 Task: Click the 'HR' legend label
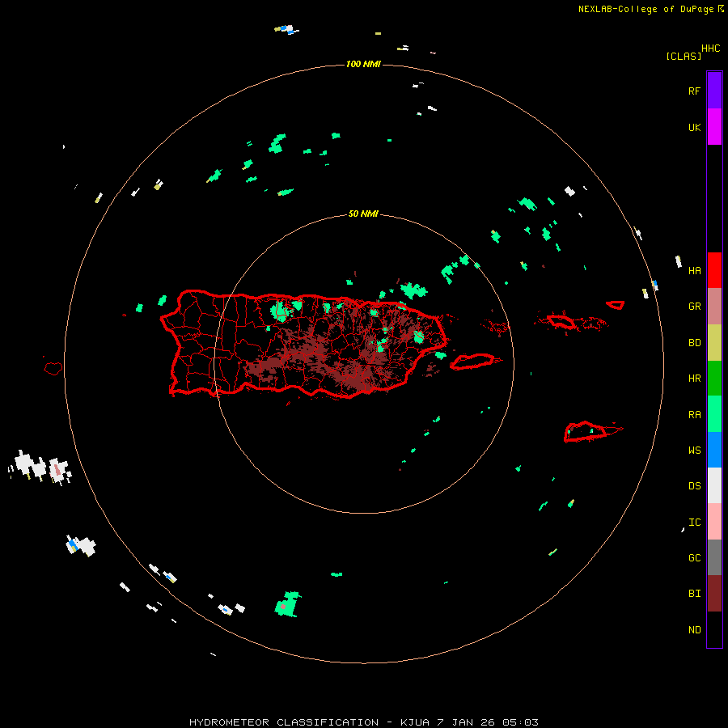pyautogui.click(x=694, y=379)
